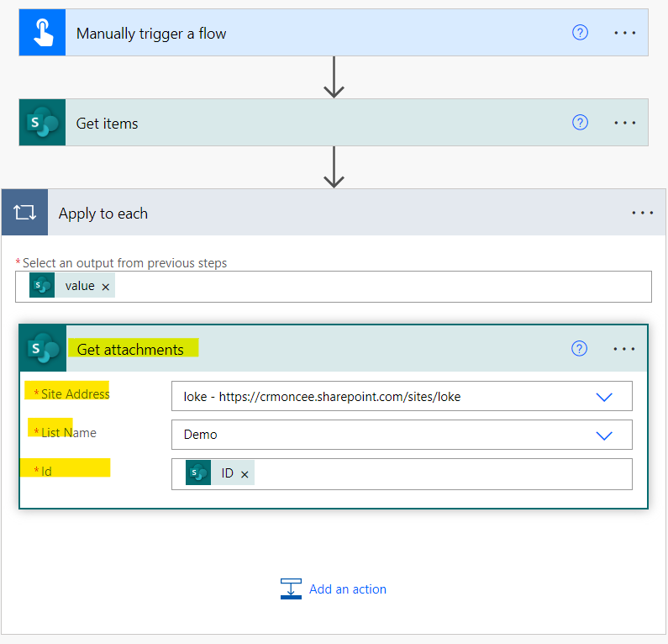The height and width of the screenshot is (644, 668).
Task: Expand the Manually trigger a flow header
Action: pos(334,33)
